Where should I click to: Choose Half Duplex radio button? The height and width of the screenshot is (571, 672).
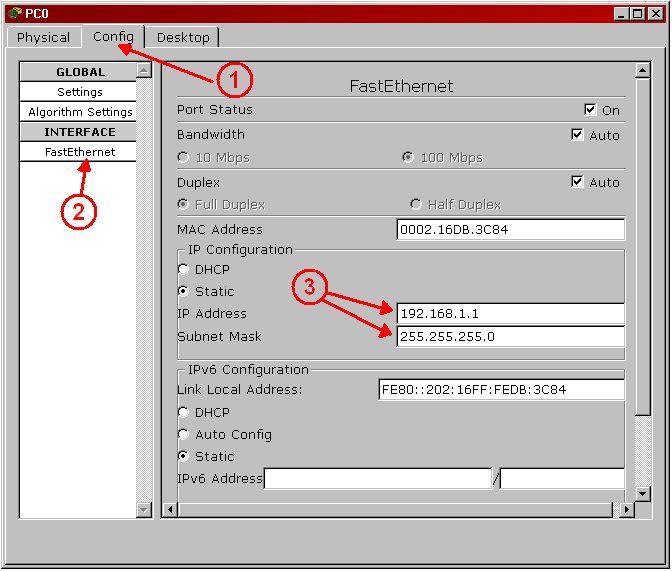[416, 204]
